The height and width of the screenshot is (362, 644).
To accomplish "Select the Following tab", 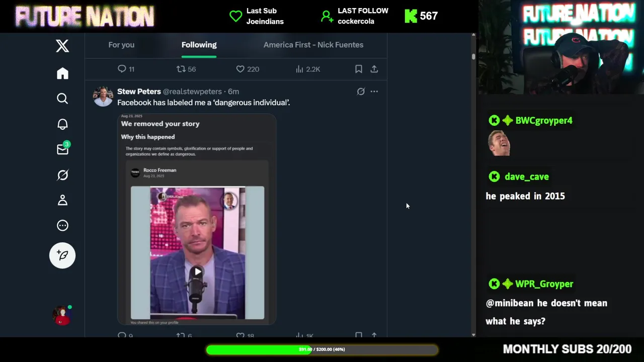I will (x=199, y=45).
